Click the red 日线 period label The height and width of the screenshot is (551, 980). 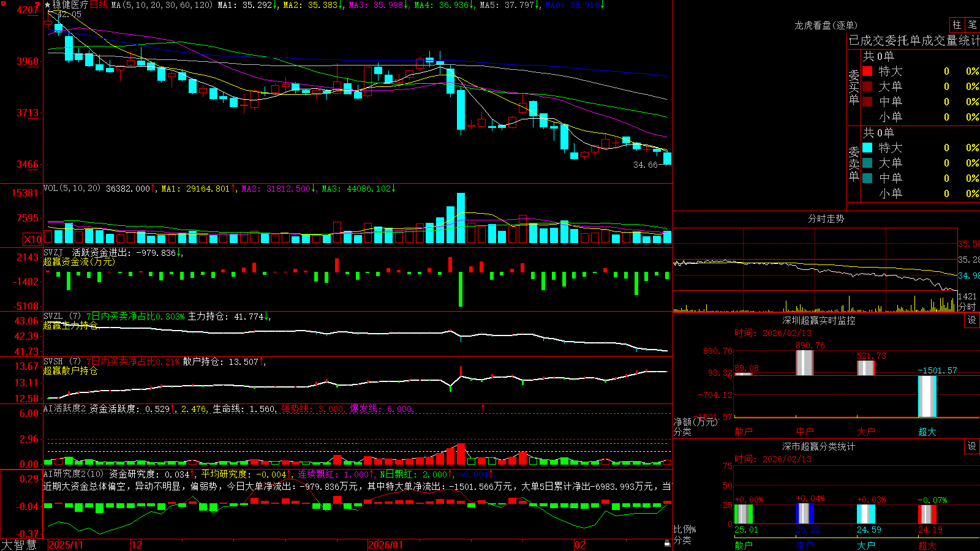(99, 5)
